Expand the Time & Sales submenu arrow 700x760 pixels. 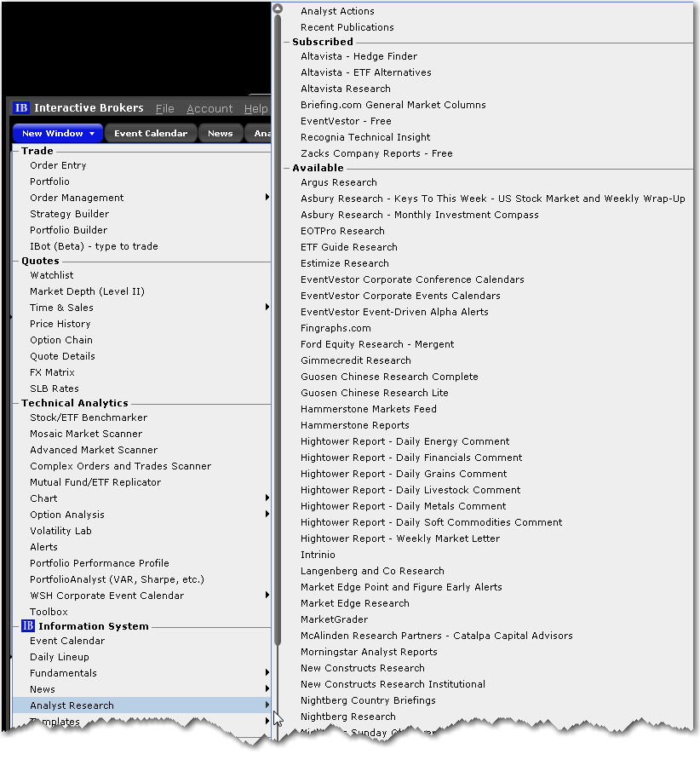click(267, 307)
